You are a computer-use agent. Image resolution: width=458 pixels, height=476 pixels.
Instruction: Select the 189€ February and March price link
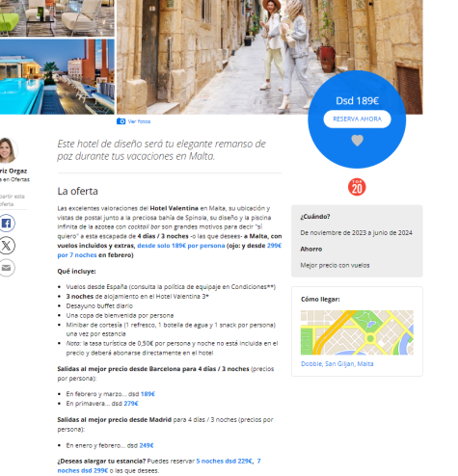(148, 394)
